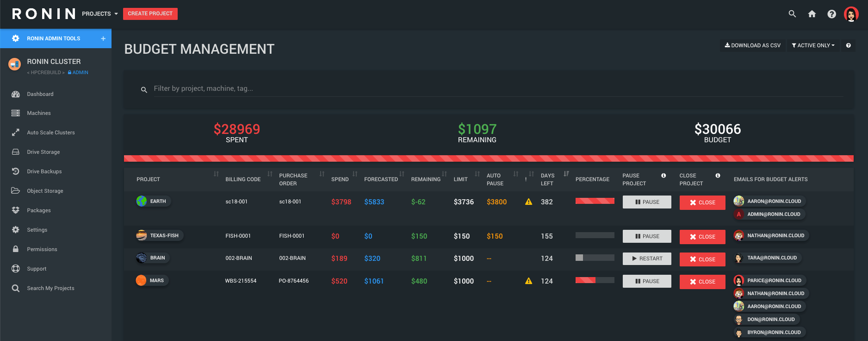Sort table by Forecasted column

coord(402,174)
